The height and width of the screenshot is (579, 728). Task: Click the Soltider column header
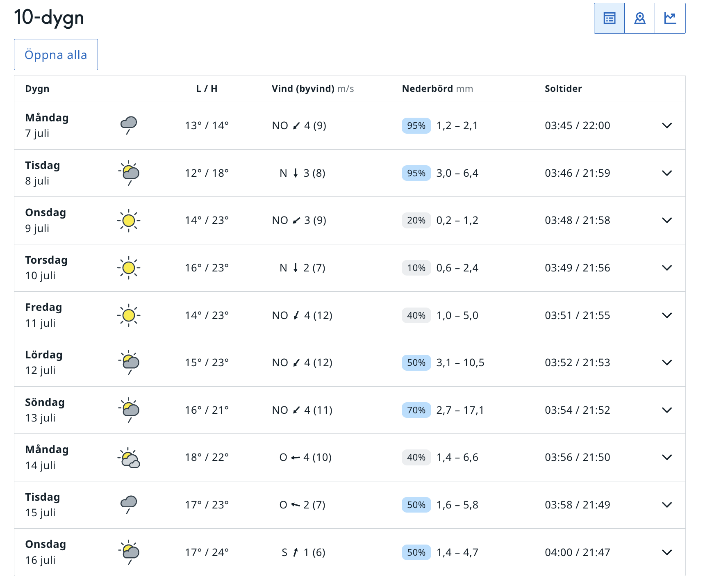[563, 89]
